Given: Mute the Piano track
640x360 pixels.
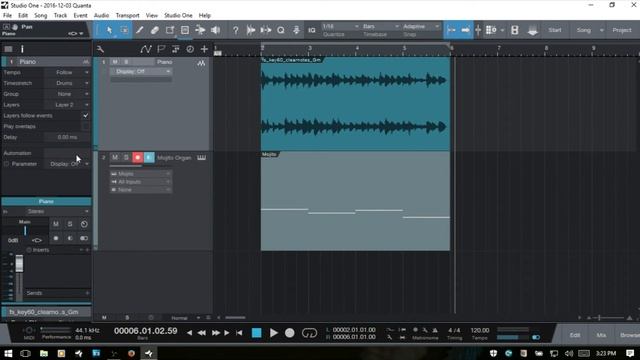Looking at the screenshot, I should (115, 62).
